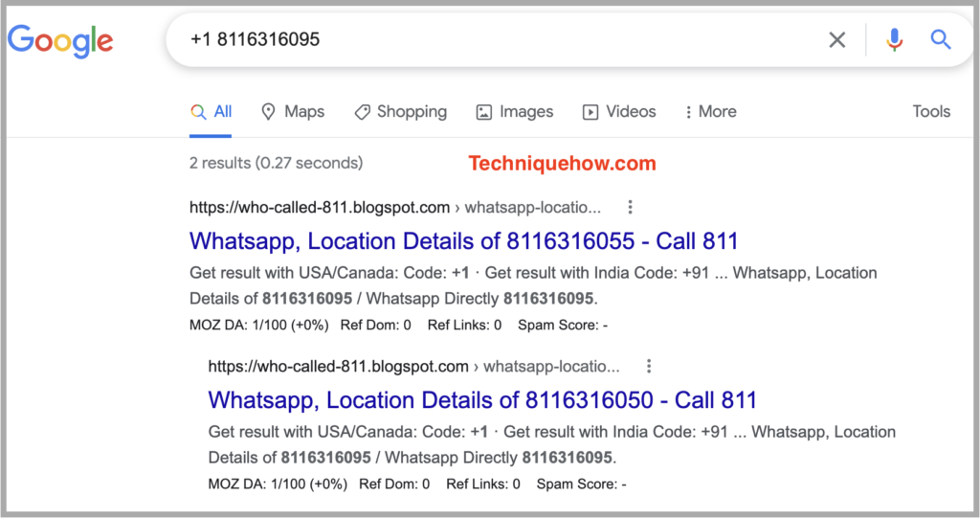Viewport: 980px width, 518px height.
Task: Start voice search with the microphone icon
Action: tap(895, 40)
